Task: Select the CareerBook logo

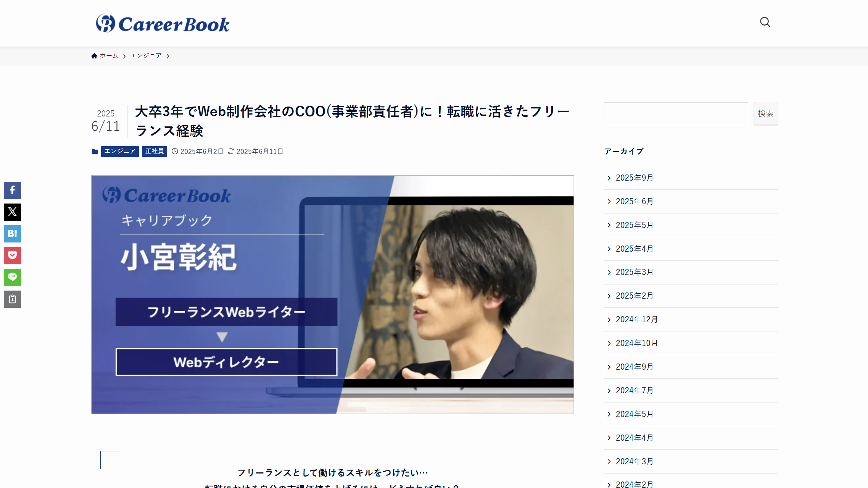Action: (163, 23)
